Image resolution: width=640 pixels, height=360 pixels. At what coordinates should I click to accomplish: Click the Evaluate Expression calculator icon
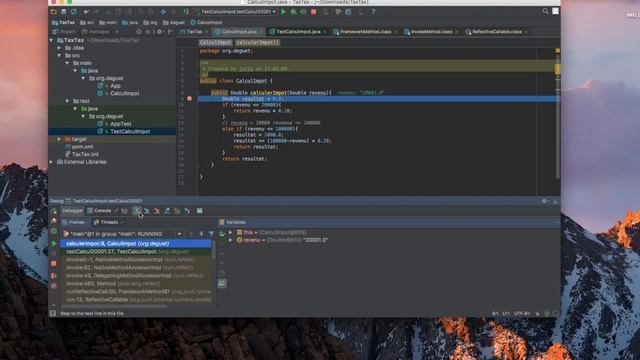tap(200, 211)
